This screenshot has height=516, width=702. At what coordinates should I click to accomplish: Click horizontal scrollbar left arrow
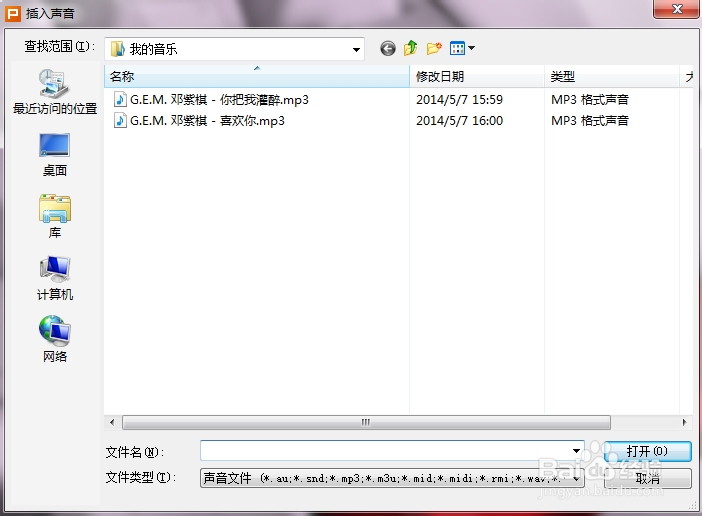coord(112,422)
